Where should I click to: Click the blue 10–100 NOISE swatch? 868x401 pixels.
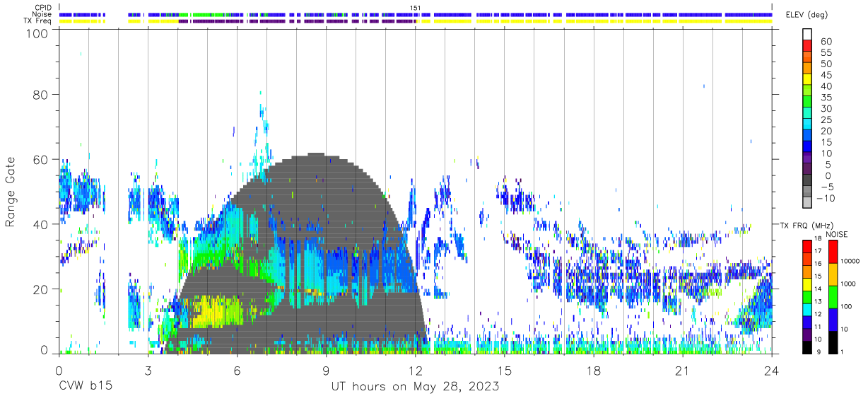pos(833,319)
